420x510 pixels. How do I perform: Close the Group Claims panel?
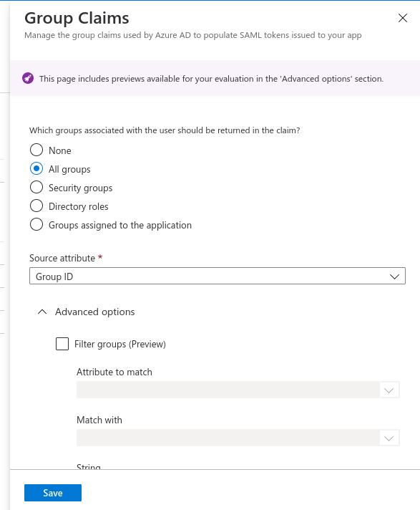point(402,18)
